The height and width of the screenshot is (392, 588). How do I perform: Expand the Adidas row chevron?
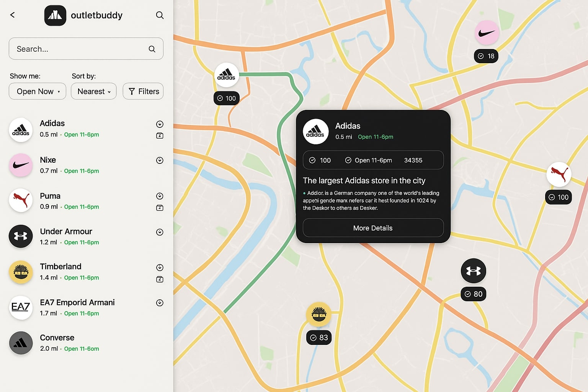[160, 124]
